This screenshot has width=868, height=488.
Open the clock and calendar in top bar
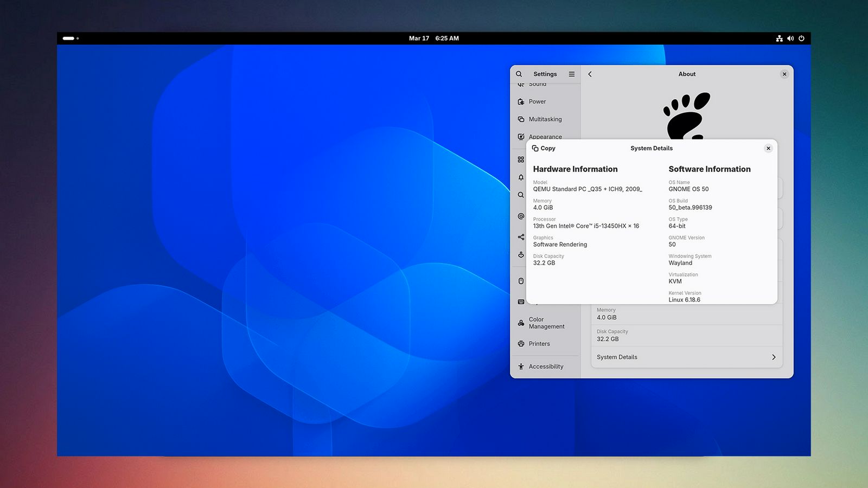pyautogui.click(x=433, y=38)
